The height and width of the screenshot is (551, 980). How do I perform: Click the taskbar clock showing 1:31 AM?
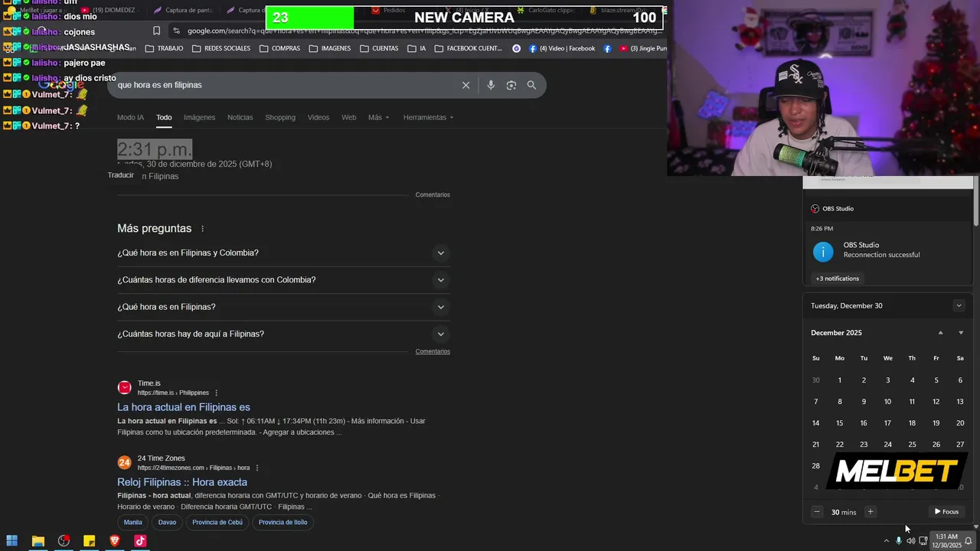point(946,541)
